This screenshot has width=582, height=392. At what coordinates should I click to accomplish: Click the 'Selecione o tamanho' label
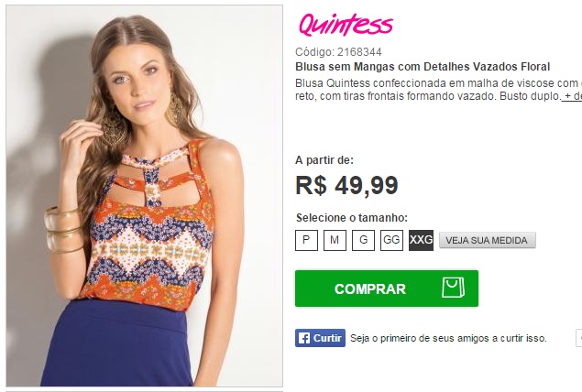(x=352, y=218)
